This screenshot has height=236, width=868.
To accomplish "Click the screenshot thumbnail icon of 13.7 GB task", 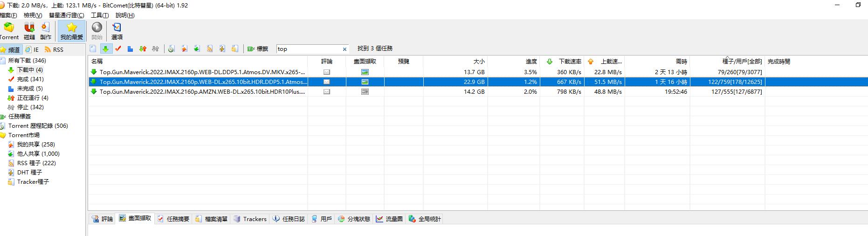I will [365, 72].
